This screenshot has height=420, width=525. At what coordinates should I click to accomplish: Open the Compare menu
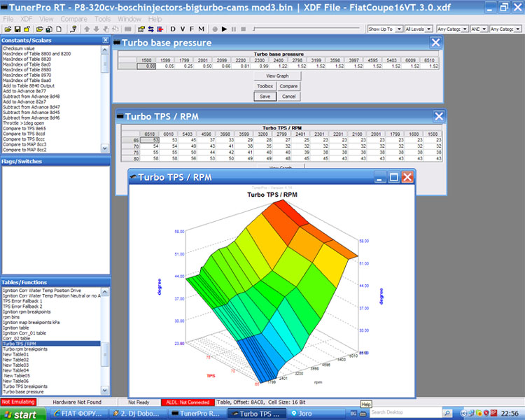coord(73,19)
